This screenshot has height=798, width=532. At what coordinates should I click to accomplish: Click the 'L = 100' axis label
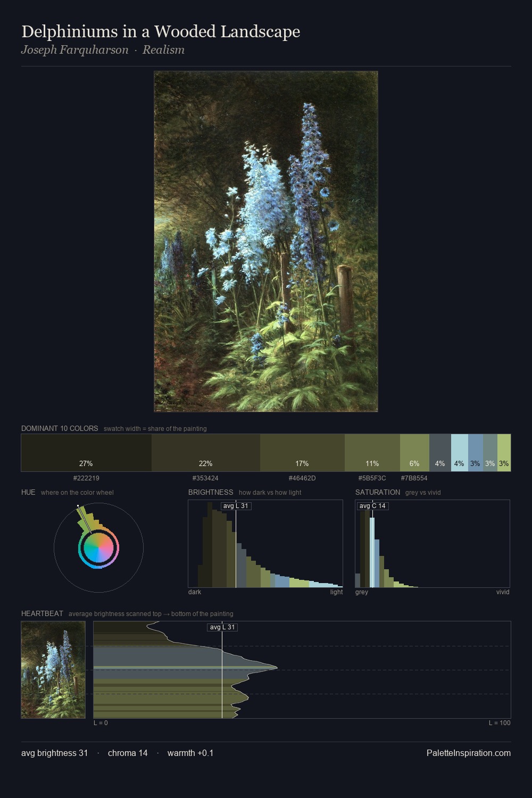coord(500,723)
